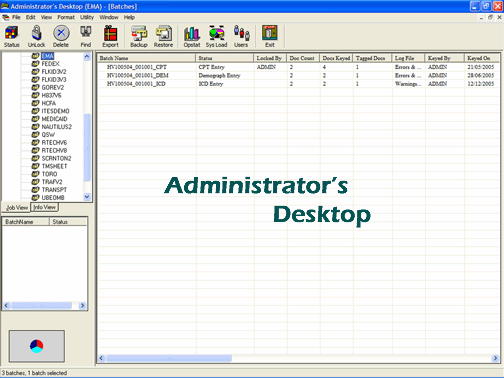The width and height of the screenshot is (504, 378).
Task: Click the UnLock padlock icon
Action: (x=36, y=36)
